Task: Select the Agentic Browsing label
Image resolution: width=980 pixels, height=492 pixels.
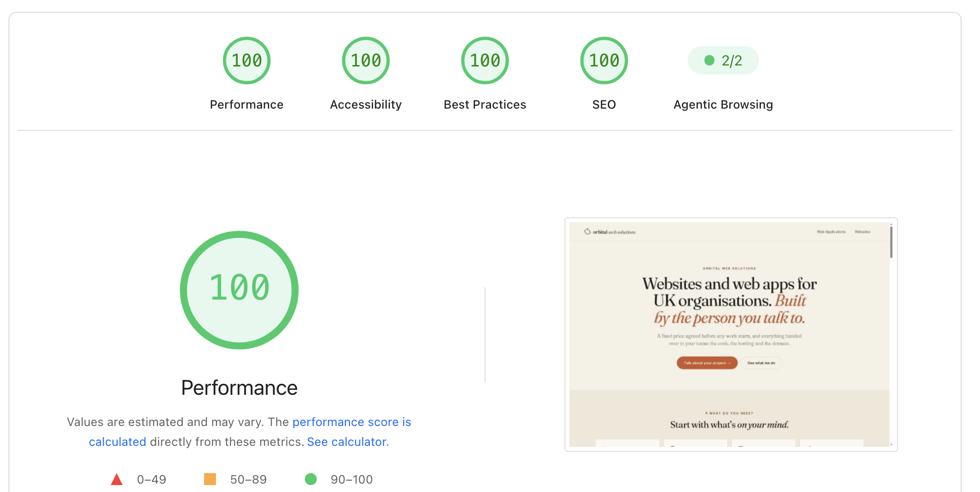Action: 723,105
